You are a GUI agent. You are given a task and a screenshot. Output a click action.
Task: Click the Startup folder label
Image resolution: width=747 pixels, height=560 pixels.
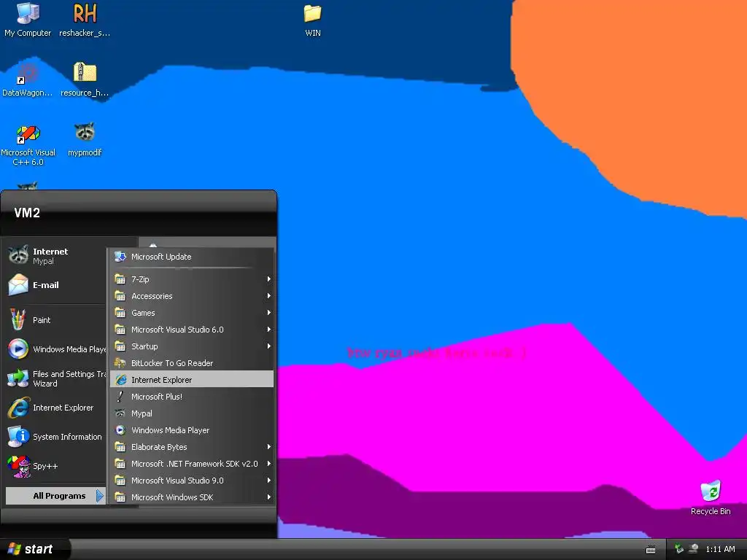144,346
